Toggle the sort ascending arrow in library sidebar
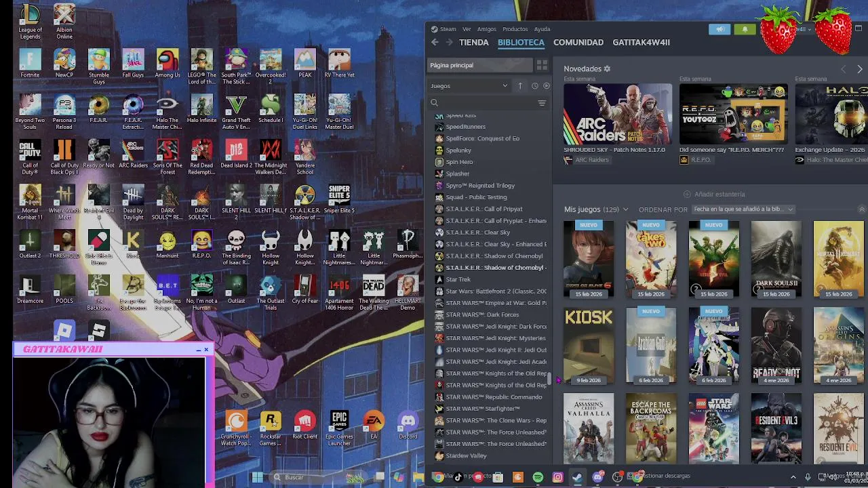 520,86
